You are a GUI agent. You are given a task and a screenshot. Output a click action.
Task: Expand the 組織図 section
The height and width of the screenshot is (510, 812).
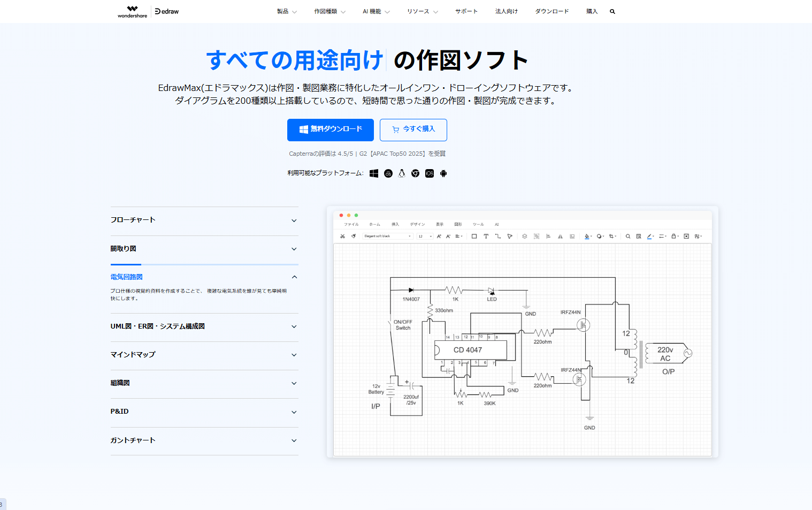204,383
